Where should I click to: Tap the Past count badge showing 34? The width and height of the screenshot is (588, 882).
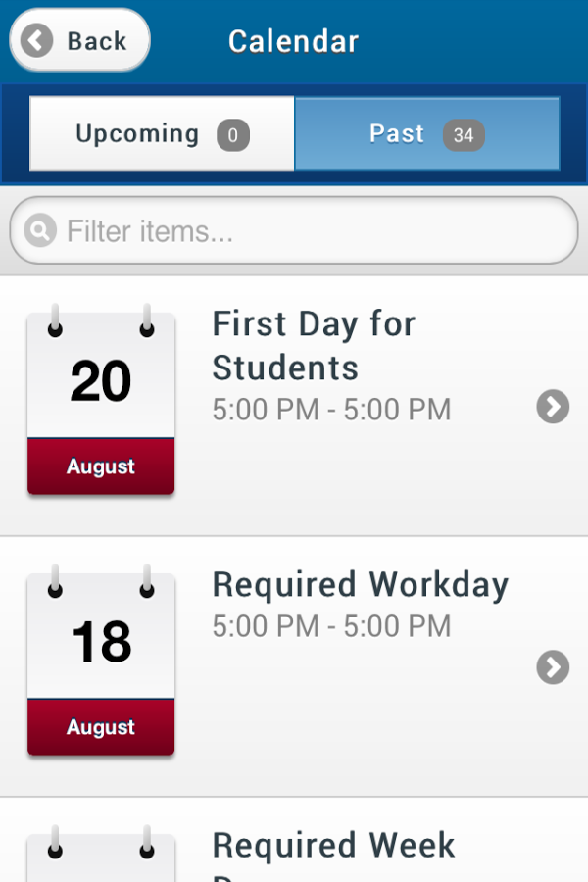464,135
